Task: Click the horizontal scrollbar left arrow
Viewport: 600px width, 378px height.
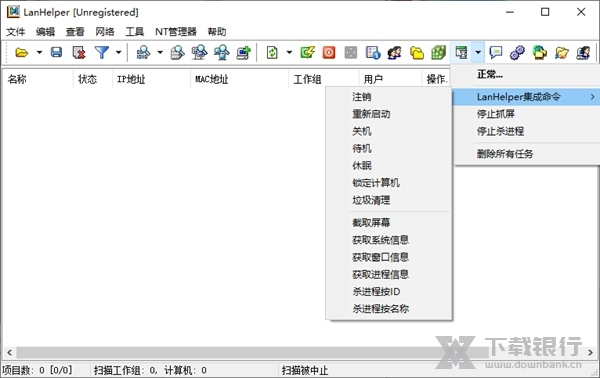Action: click(x=9, y=352)
